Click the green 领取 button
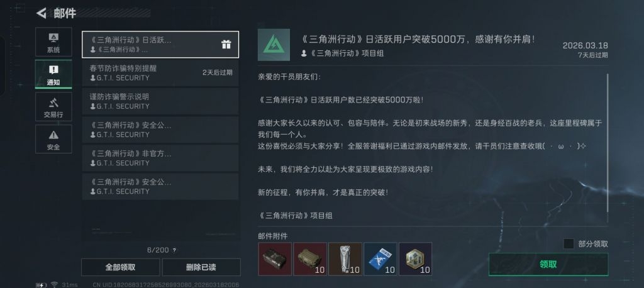This screenshot has width=644, height=288. [x=548, y=264]
